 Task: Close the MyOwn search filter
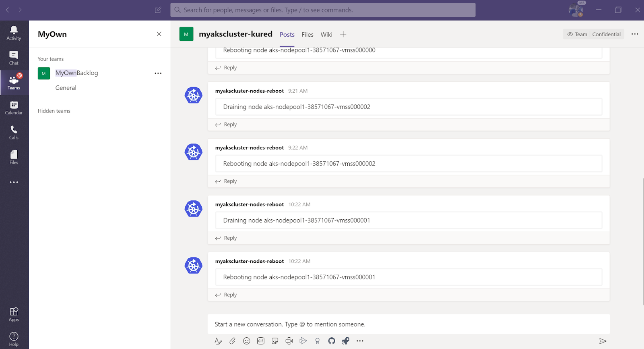point(159,34)
